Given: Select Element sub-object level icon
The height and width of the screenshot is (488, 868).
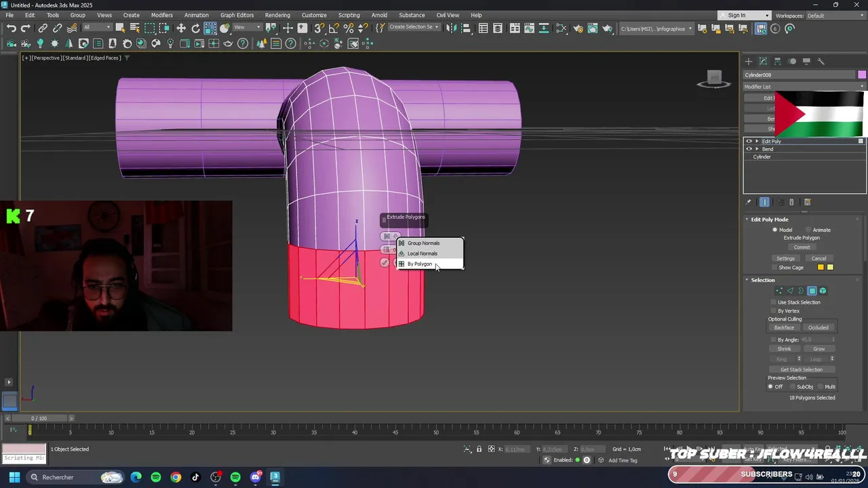Looking at the screenshot, I should [823, 291].
